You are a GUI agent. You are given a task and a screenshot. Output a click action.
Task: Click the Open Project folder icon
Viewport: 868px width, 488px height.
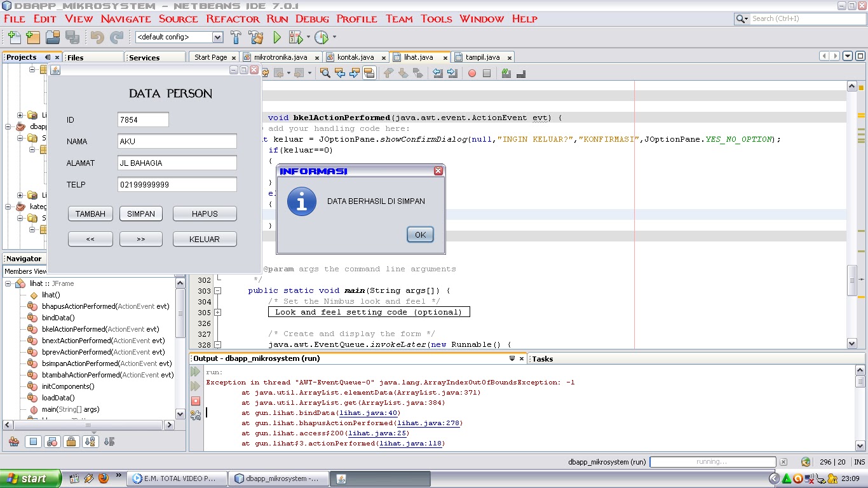coord(53,37)
